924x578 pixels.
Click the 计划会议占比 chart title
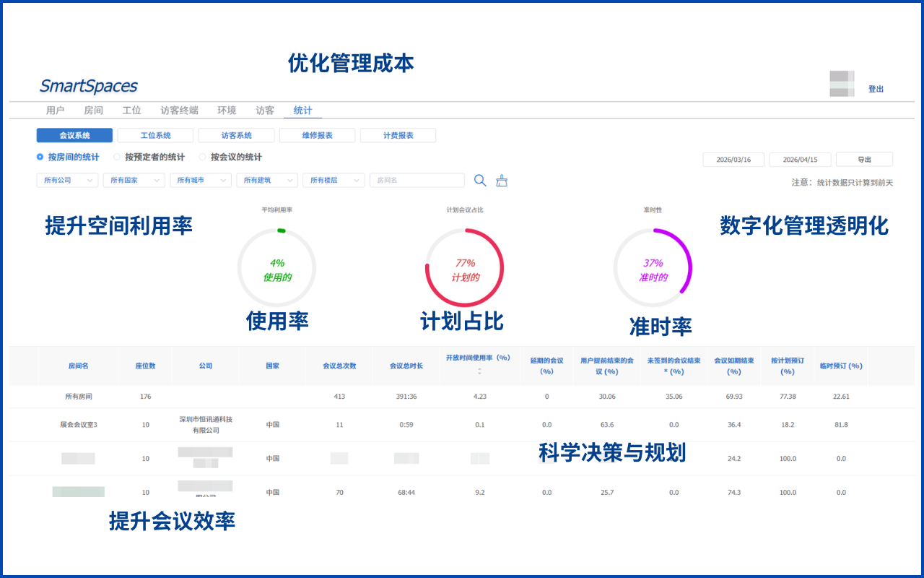click(x=464, y=210)
